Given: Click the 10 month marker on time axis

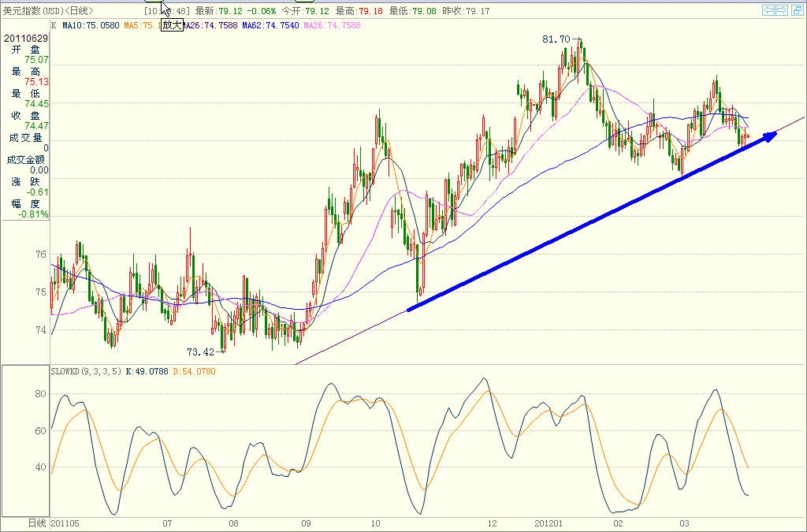Looking at the screenshot, I should pyautogui.click(x=375, y=523).
